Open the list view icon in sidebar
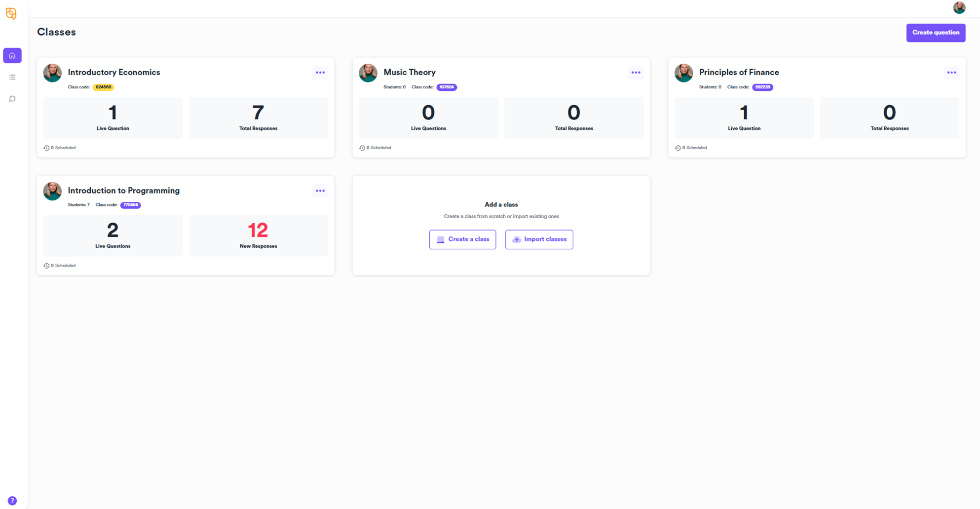Image resolution: width=980 pixels, height=509 pixels. coord(12,77)
